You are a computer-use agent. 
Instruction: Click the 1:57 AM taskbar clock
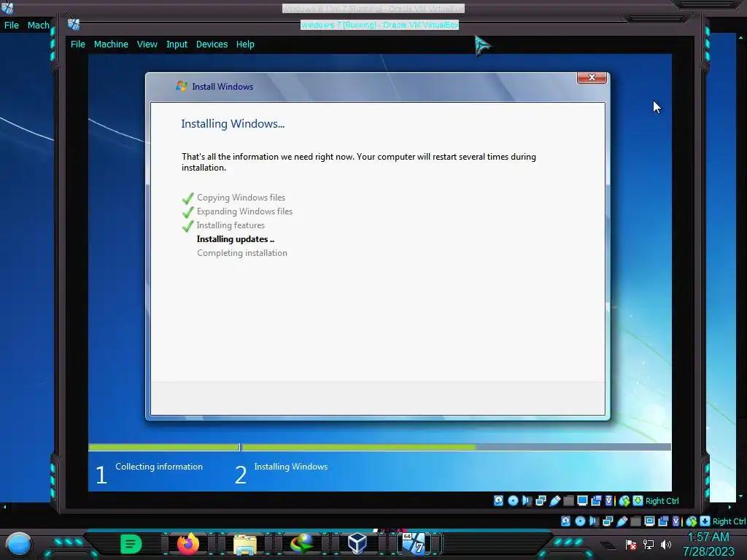click(x=708, y=537)
